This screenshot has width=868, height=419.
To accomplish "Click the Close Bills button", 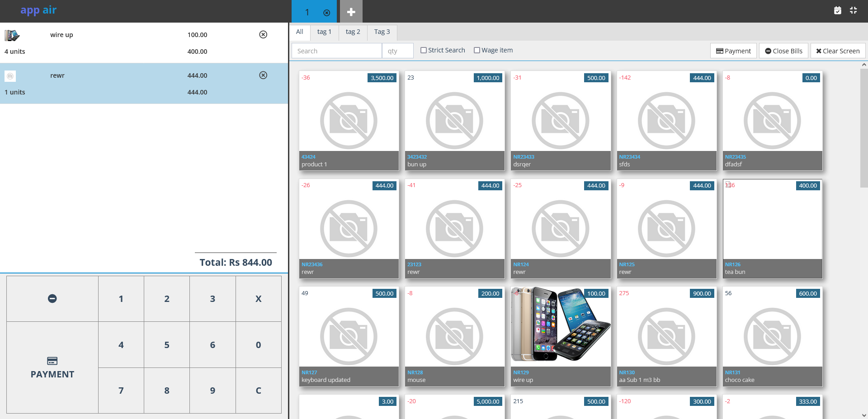I will (783, 51).
